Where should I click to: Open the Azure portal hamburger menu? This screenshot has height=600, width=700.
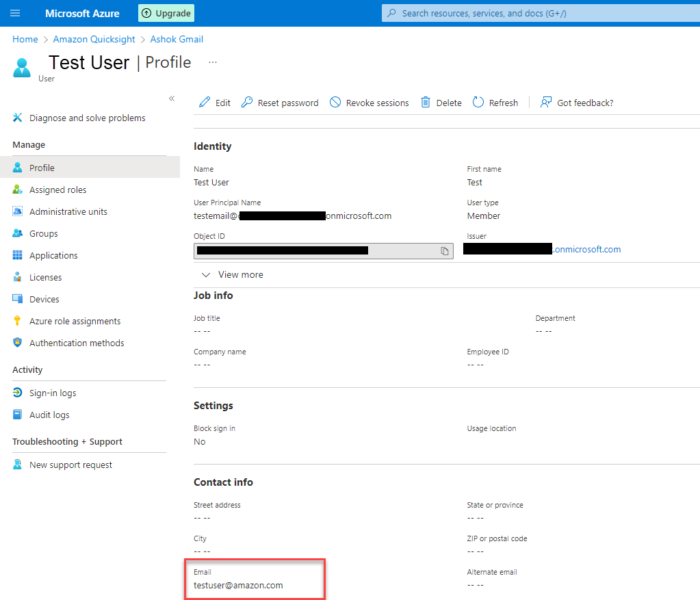pos(15,13)
